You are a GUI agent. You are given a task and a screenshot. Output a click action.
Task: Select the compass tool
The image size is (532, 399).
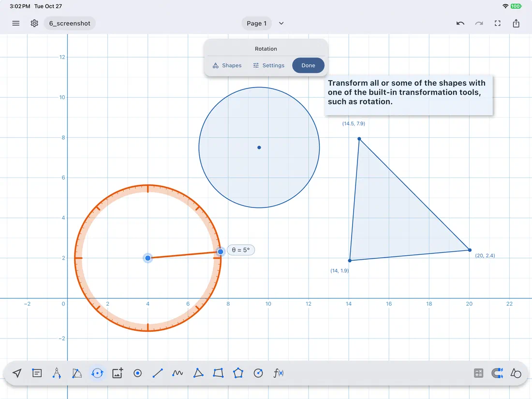click(57, 373)
